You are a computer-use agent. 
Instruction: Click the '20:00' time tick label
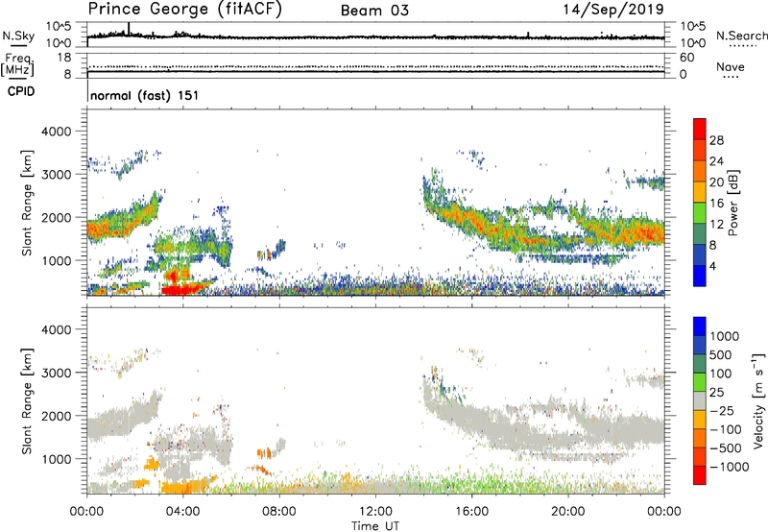568,512
